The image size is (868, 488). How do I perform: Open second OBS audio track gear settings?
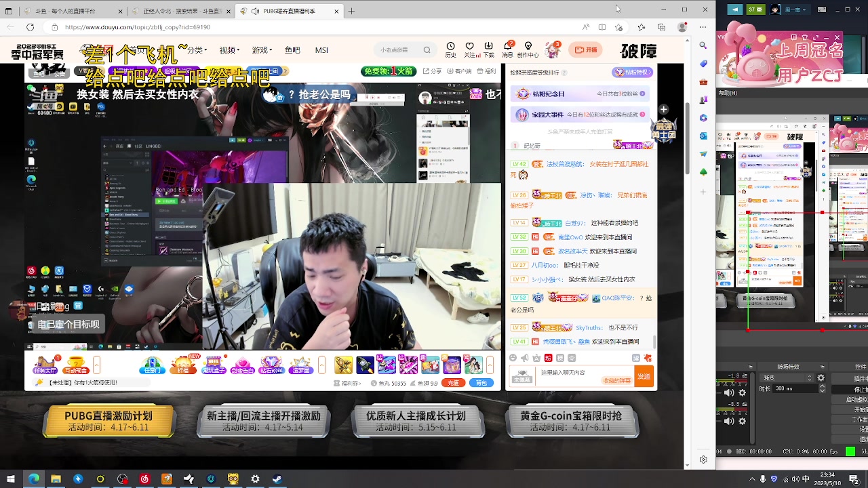pos(742,422)
